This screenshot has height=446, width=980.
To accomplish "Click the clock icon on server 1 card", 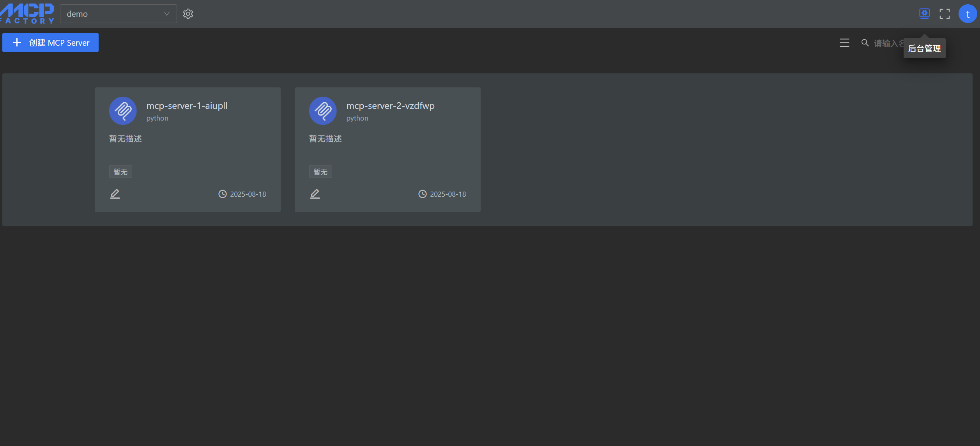I will [222, 194].
